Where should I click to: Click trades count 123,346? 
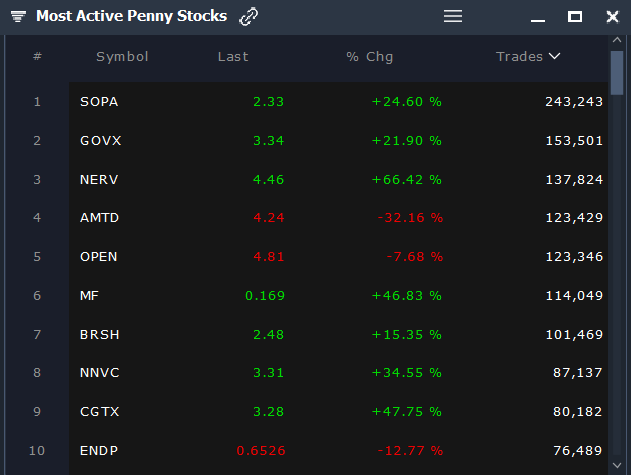[574, 257]
